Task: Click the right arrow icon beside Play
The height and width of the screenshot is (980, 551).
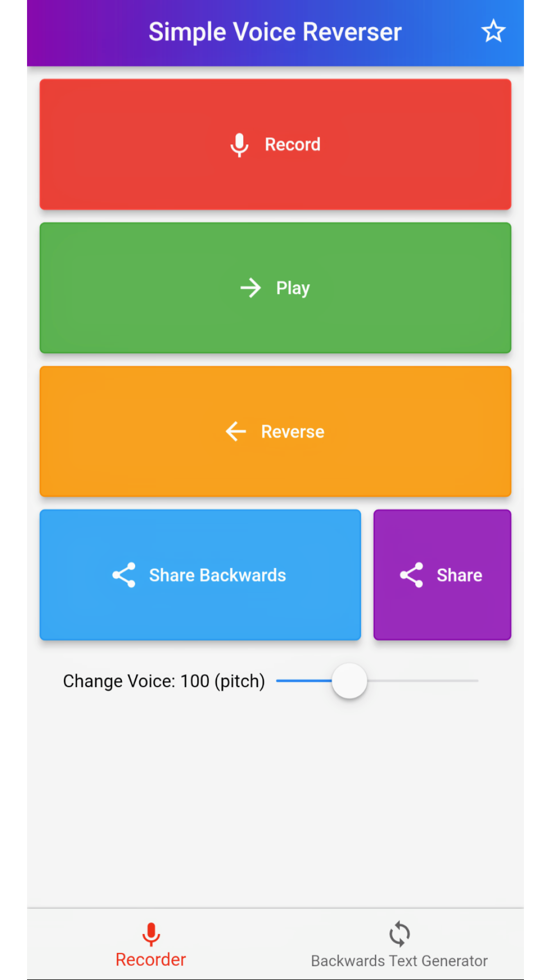Action: [251, 288]
